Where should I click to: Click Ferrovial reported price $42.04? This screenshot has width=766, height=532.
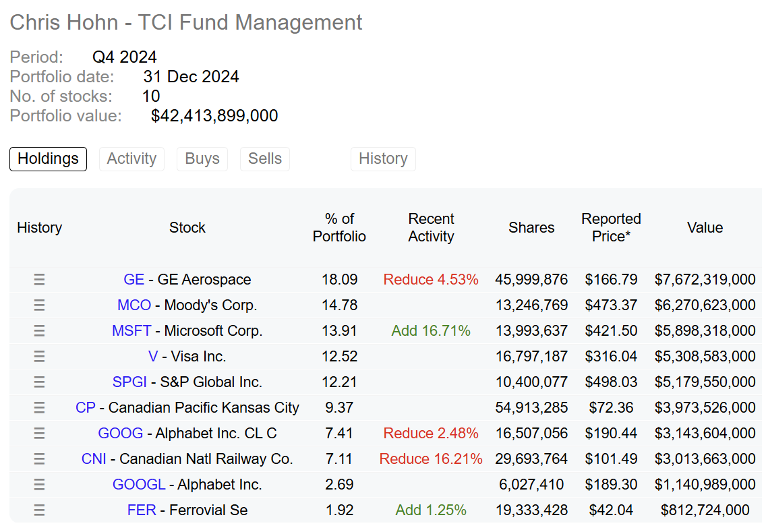point(611,510)
